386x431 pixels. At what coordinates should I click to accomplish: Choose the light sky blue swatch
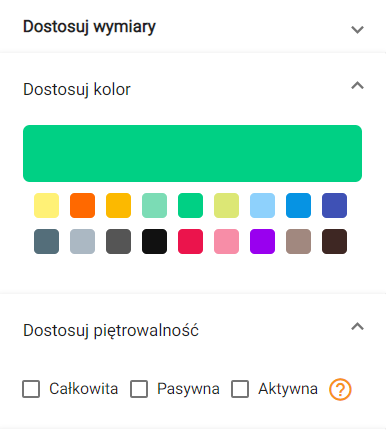click(x=262, y=205)
